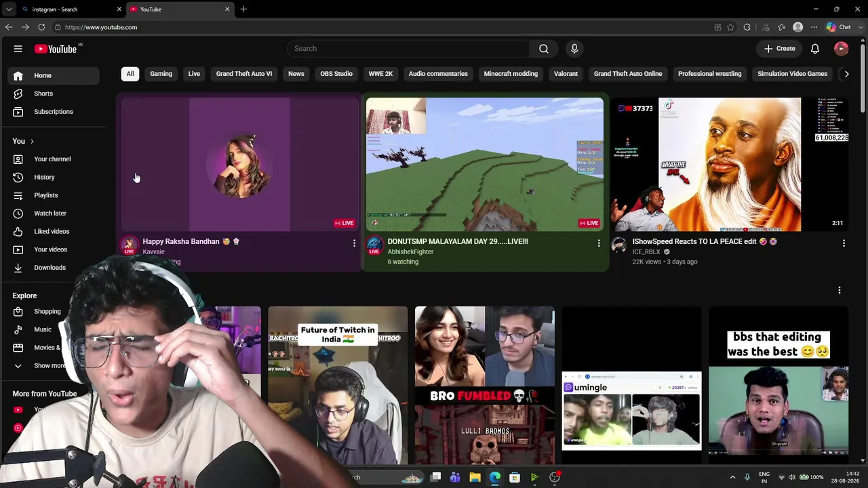This screenshot has width=868, height=488.
Task: Open browser Extensions puzzle icon
Action: coord(747,27)
